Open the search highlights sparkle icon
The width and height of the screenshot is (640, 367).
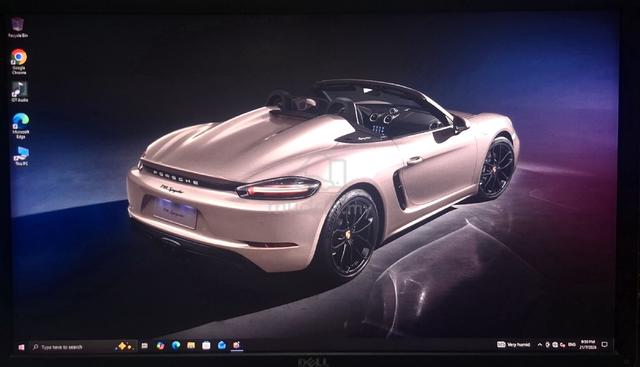[x=124, y=347]
